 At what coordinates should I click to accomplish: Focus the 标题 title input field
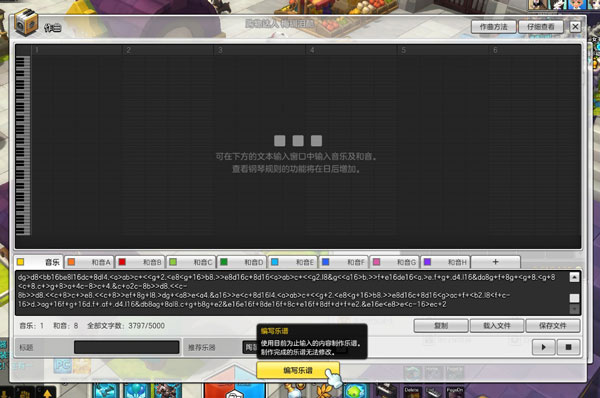[x=127, y=347]
